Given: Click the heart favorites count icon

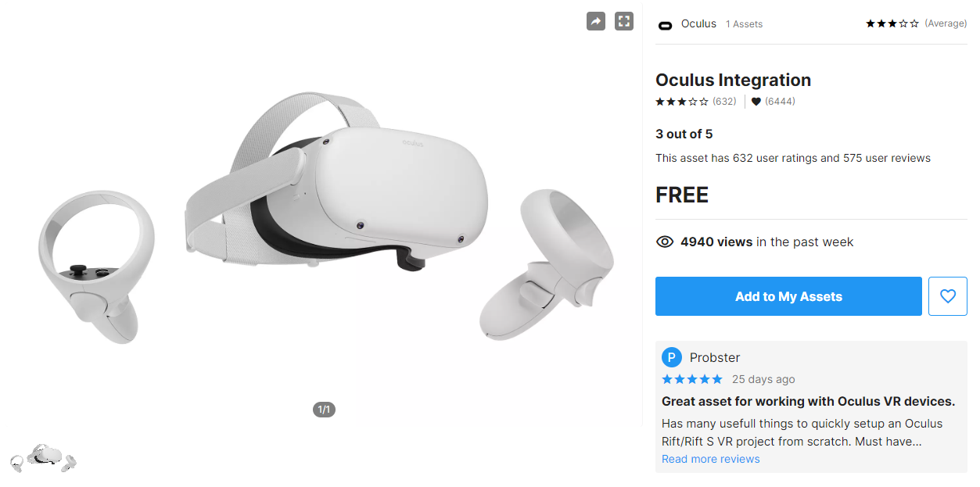Looking at the screenshot, I should coord(756,102).
